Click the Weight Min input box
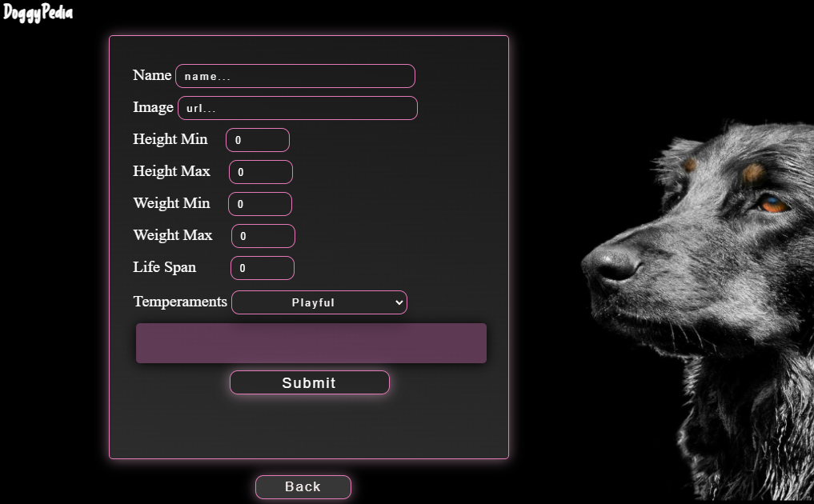 click(x=259, y=204)
